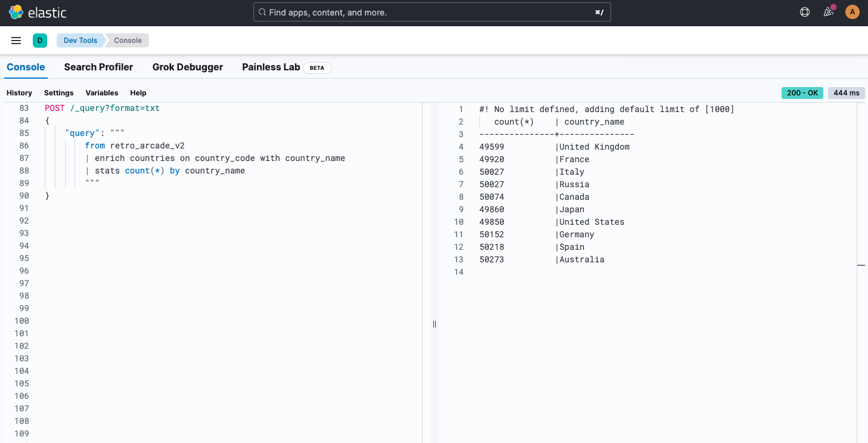Click the 'from retro_arcade_v2' line
This screenshot has width=868, height=443.
point(135,145)
